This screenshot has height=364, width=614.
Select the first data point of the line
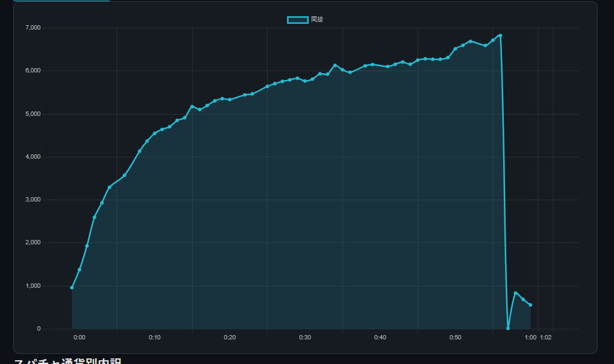pos(72,288)
